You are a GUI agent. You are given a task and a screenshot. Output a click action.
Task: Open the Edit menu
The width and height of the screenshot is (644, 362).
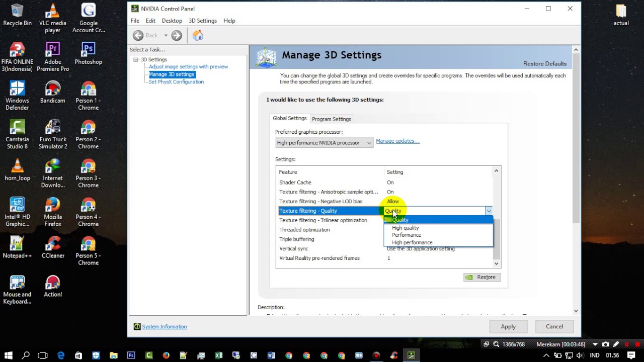tap(150, 21)
